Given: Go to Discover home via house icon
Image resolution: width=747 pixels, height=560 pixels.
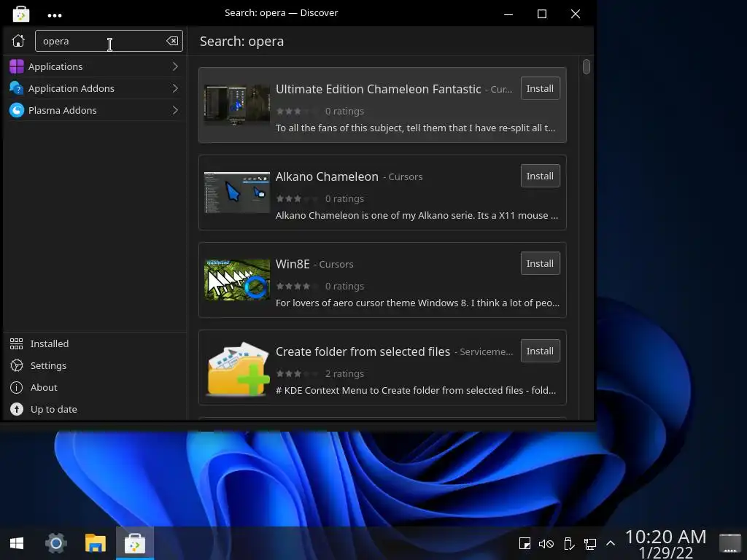Looking at the screenshot, I should coord(18,41).
